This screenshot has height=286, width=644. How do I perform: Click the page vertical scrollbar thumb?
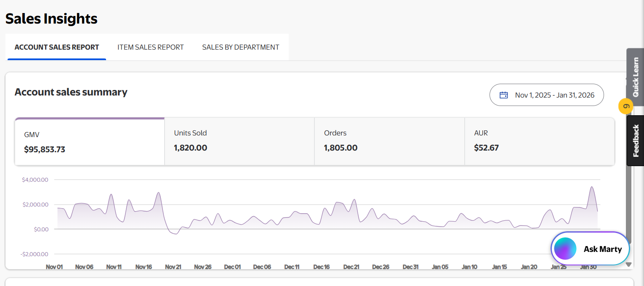click(628, 202)
